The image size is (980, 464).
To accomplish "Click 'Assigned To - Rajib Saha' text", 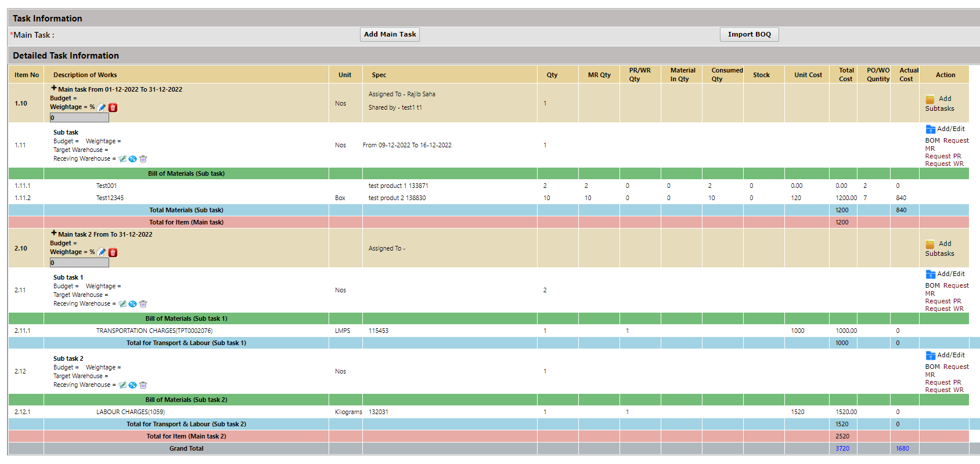I will tap(402, 95).
